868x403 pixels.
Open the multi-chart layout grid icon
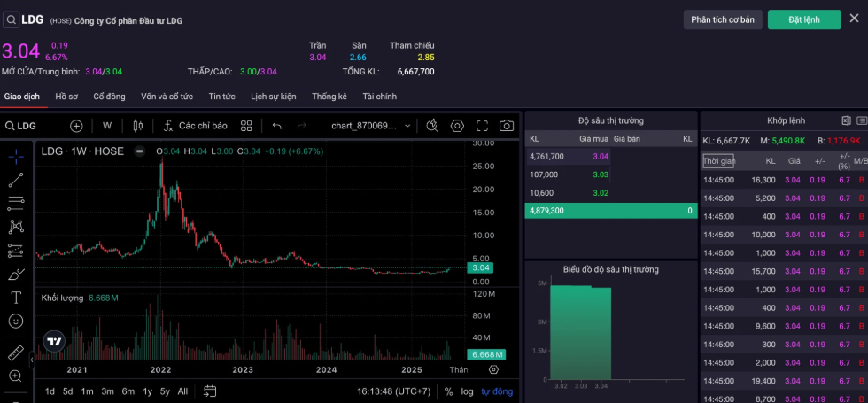tap(246, 126)
